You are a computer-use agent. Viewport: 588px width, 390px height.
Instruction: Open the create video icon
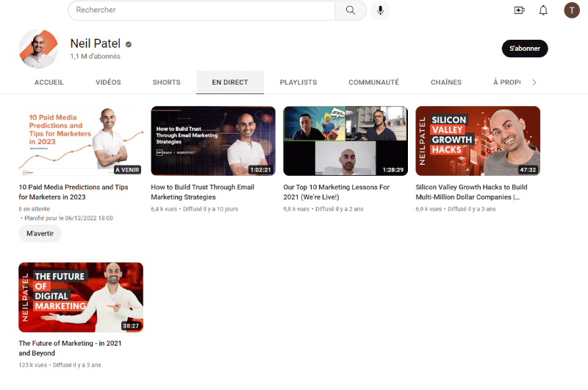click(519, 10)
